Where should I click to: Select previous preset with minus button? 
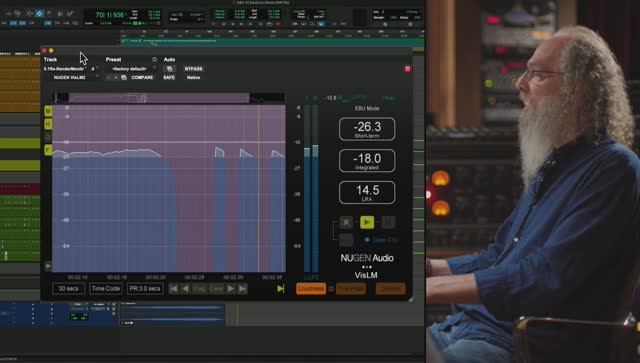[109, 77]
